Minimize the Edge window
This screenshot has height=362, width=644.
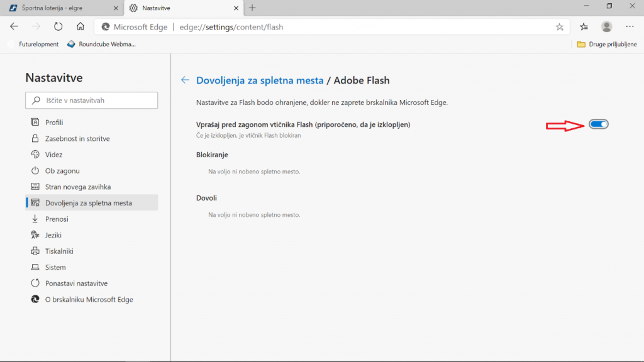point(587,6)
